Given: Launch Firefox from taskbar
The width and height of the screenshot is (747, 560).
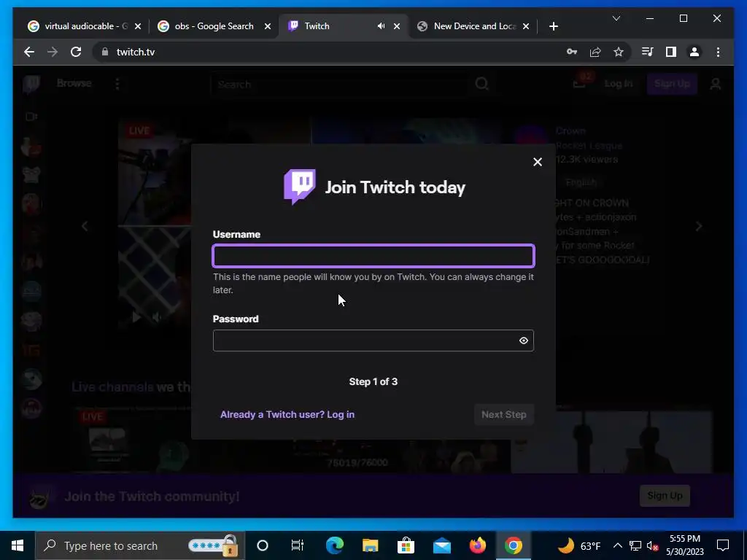Looking at the screenshot, I should 477,545.
